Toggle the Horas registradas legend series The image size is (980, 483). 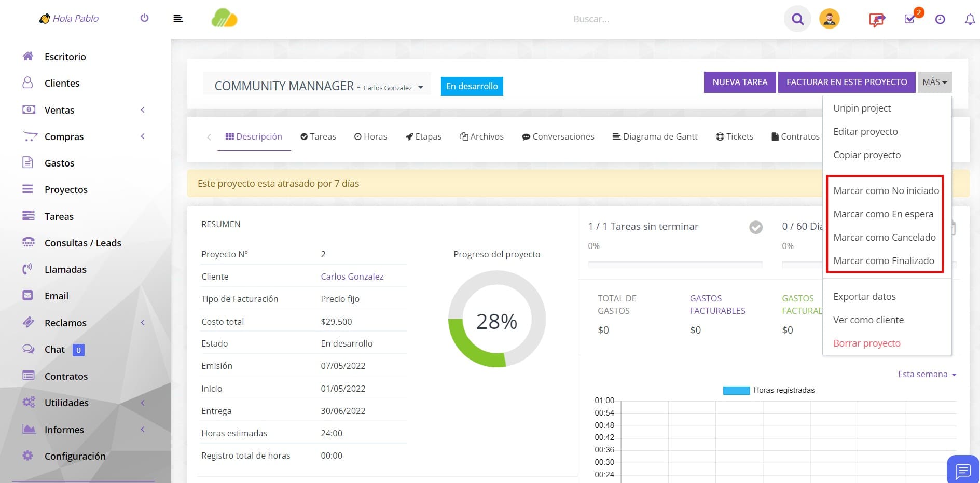pos(769,390)
